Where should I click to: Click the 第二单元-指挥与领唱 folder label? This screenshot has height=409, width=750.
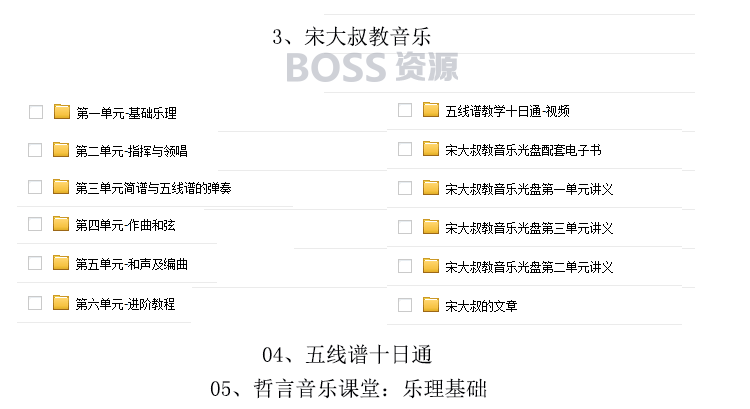[x=132, y=151]
